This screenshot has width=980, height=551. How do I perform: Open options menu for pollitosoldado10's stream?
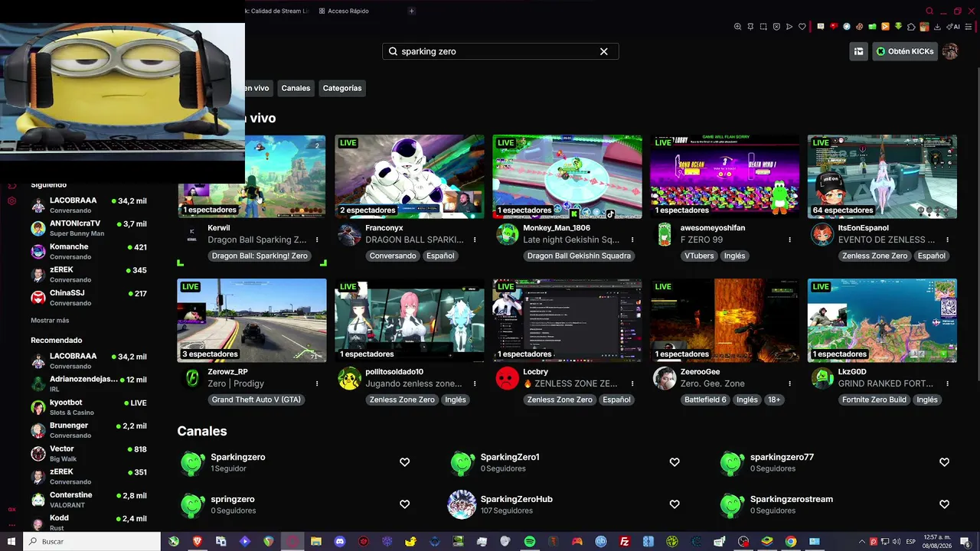coord(475,383)
